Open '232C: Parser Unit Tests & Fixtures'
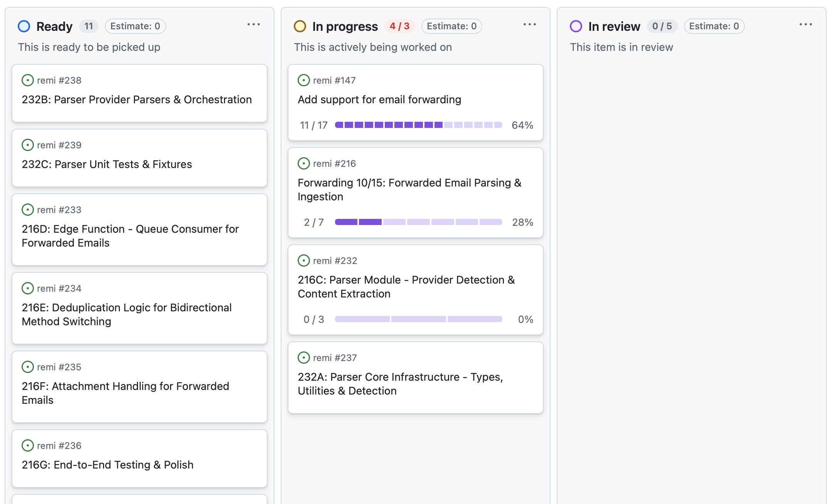 coord(107,164)
